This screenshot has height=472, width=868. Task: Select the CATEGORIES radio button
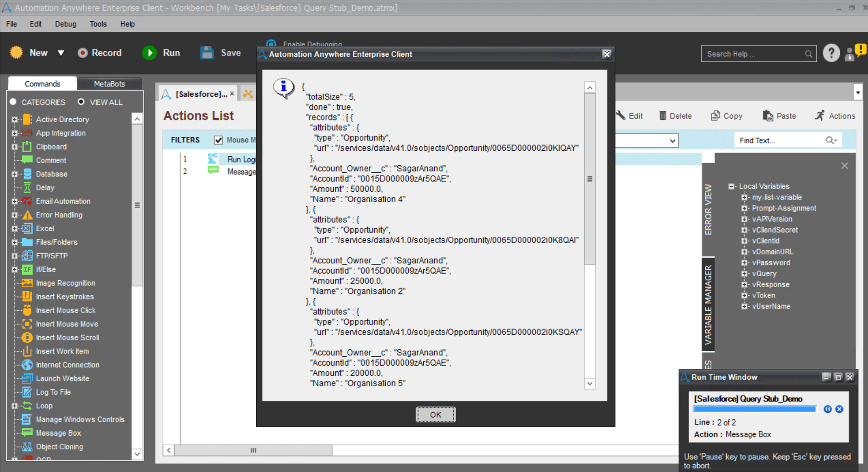(13, 102)
